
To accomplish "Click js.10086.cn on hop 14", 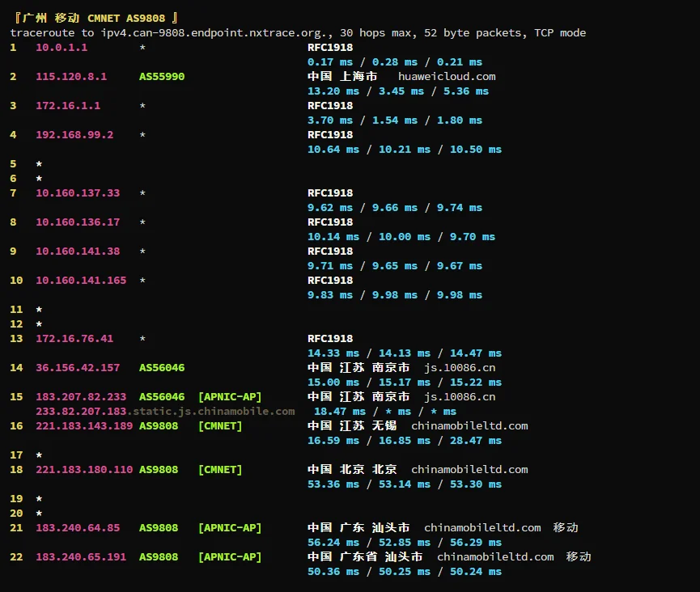I will [x=460, y=368].
